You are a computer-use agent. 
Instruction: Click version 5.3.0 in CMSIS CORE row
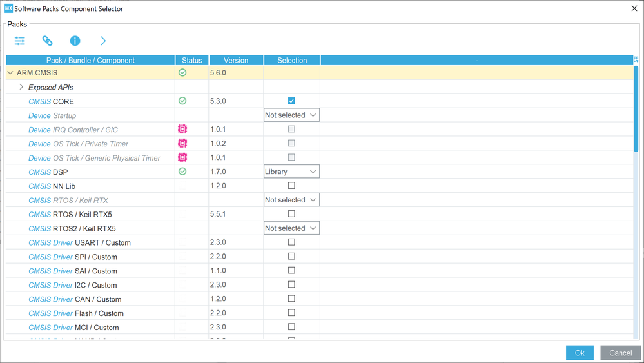coord(218,101)
